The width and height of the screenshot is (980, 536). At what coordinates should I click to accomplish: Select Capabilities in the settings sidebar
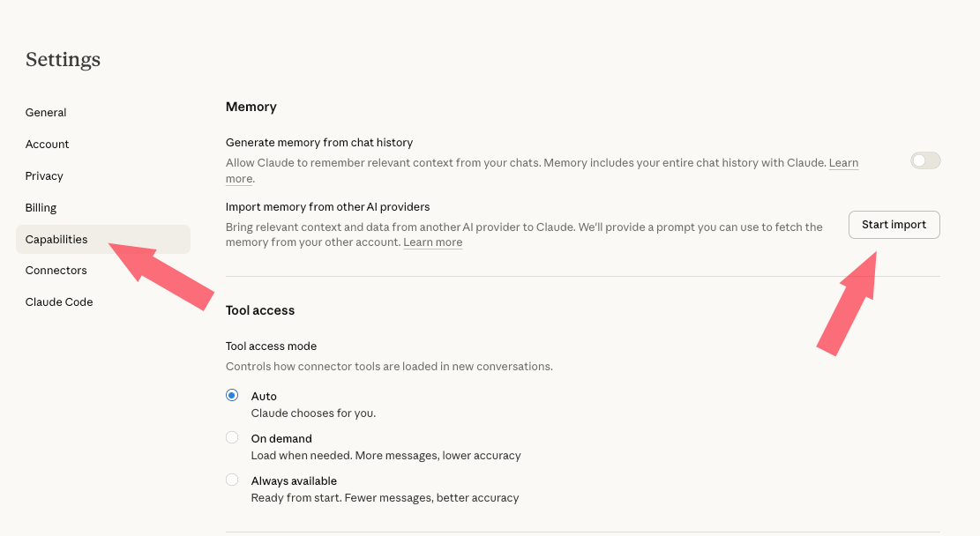pyautogui.click(x=56, y=240)
